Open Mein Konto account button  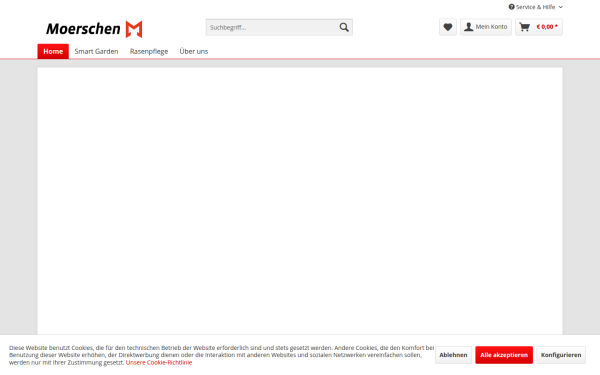pos(486,27)
